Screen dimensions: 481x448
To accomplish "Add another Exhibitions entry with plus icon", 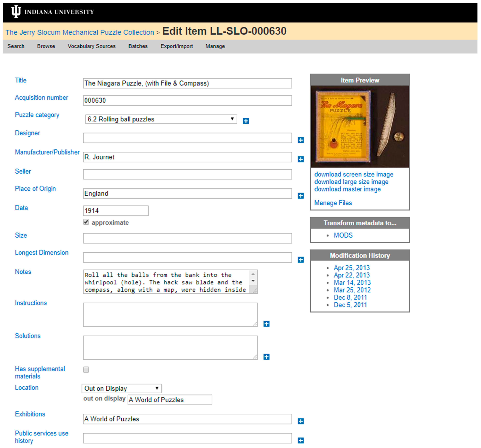I will pyautogui.click(x=301, y=421).
